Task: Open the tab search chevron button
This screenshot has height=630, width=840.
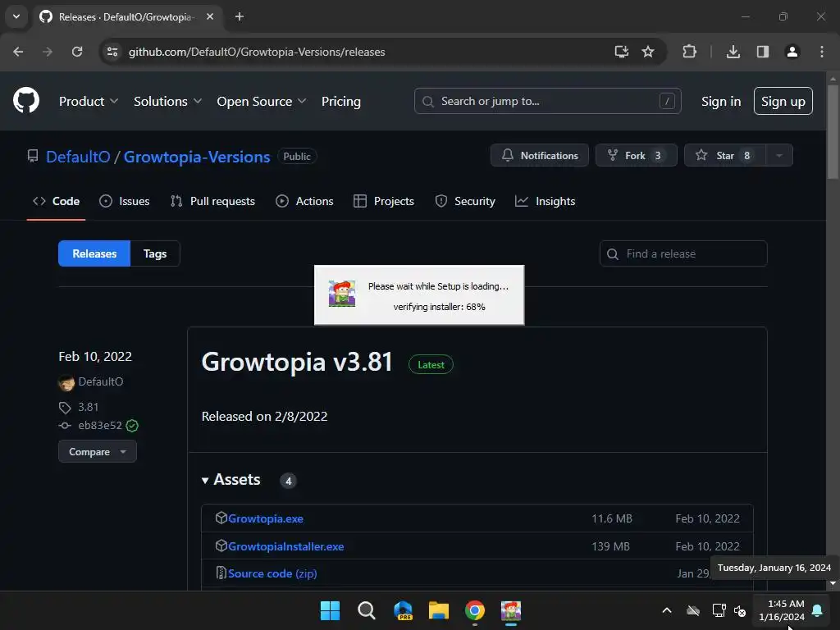Action: (x=16, y=16)
